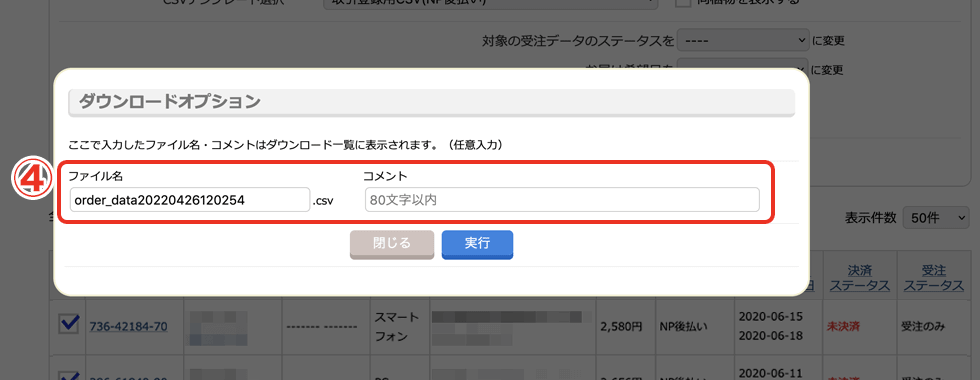Open order link 736-42184-70
This screenshot has height=380, width=980.
coord(129,326)
